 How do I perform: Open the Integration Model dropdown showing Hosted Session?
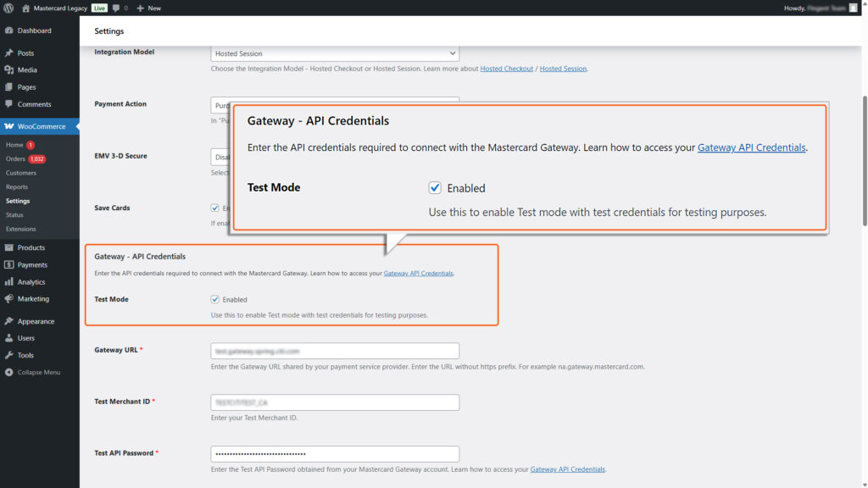click(x=334, y=53)
